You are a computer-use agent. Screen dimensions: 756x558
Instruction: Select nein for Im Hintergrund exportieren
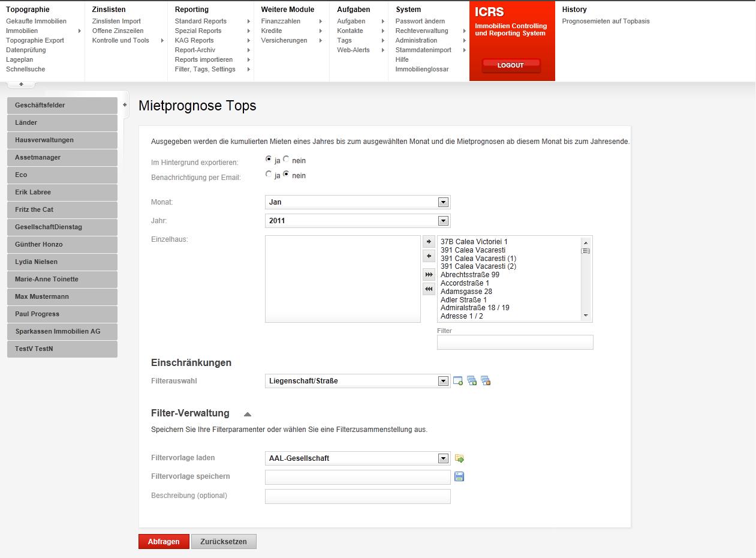pyautogui.click(x=287, y=160)
